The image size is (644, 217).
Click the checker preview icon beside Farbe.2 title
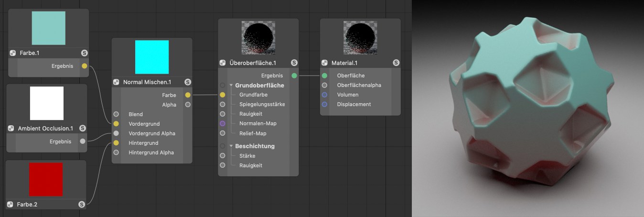click(x=10, y=205)
